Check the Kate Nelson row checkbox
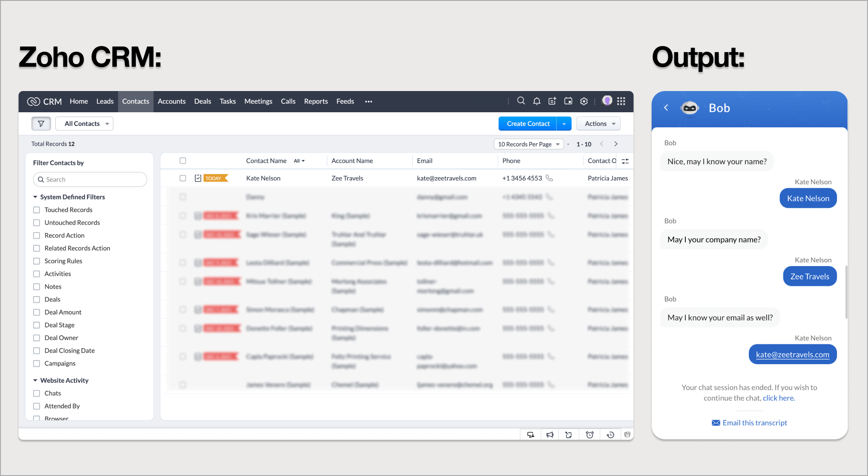Screen dimensions: 868x476 click(183, 178)
